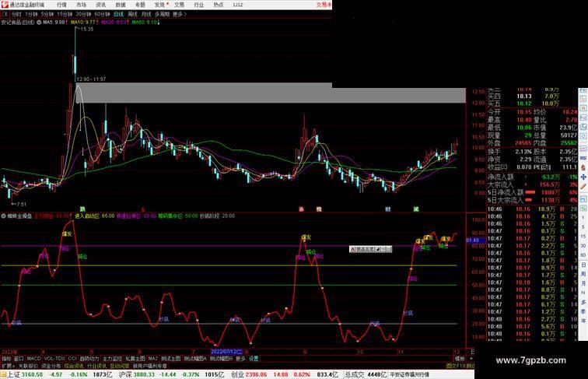Image resolution: width=588 pixels, height=379 pixels.
Task: Select 趋势动力 indicator tab
Action: coord(89,359)
